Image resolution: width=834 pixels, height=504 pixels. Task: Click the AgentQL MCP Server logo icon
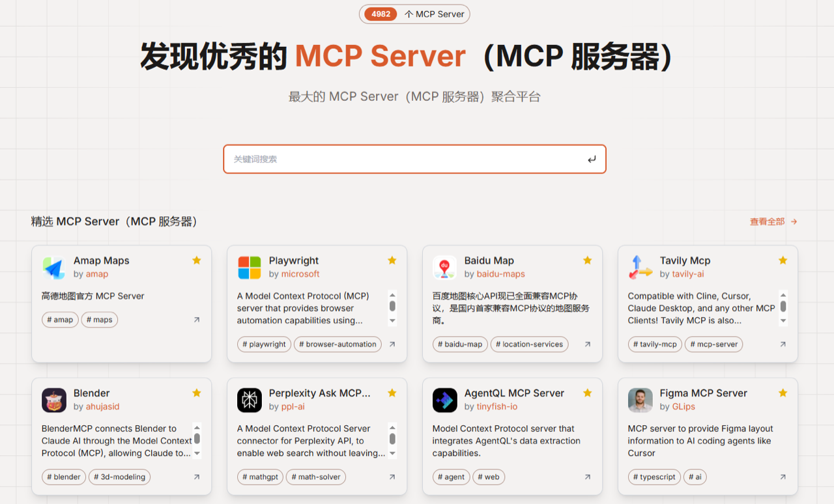pos(445,400)
